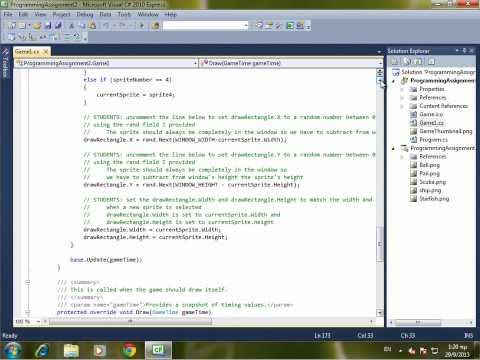This screenshot has height=360, width=480.
Task: Expand the Content References node
Action: [402, 106]
